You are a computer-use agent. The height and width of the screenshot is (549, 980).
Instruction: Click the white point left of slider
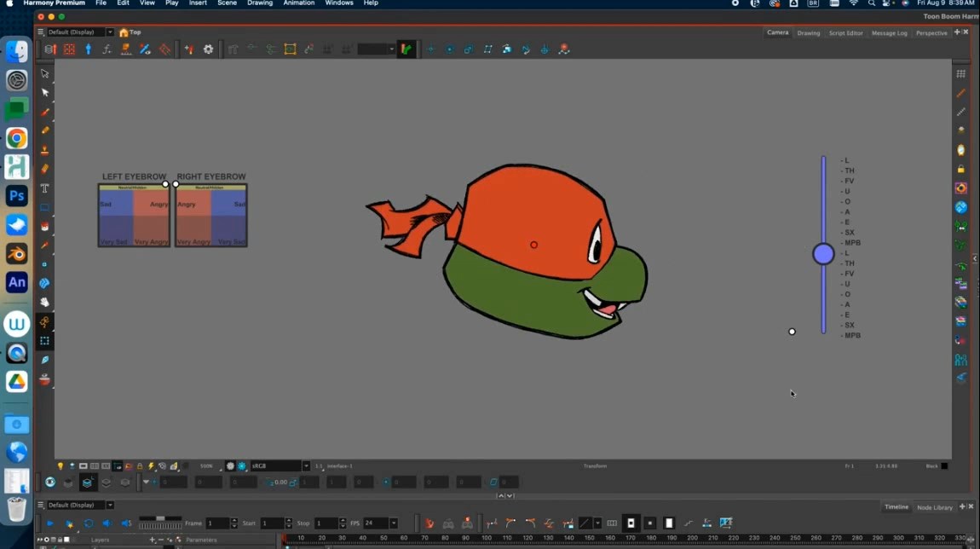coord(792,332)
